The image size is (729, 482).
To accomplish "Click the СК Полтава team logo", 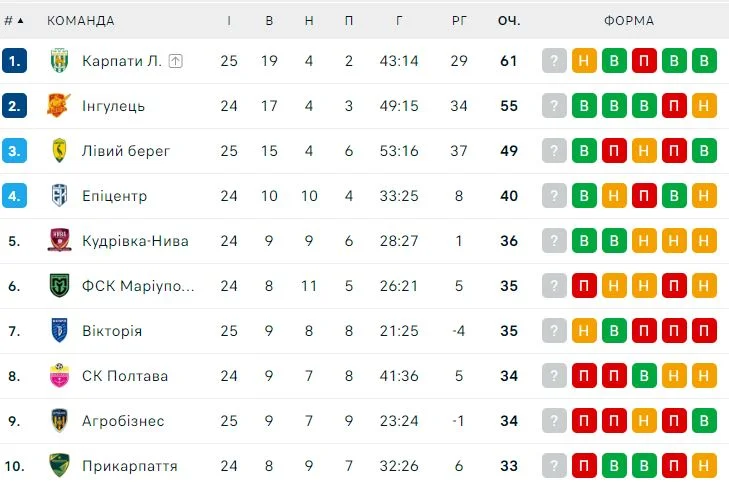I will (x=59, y=376).
